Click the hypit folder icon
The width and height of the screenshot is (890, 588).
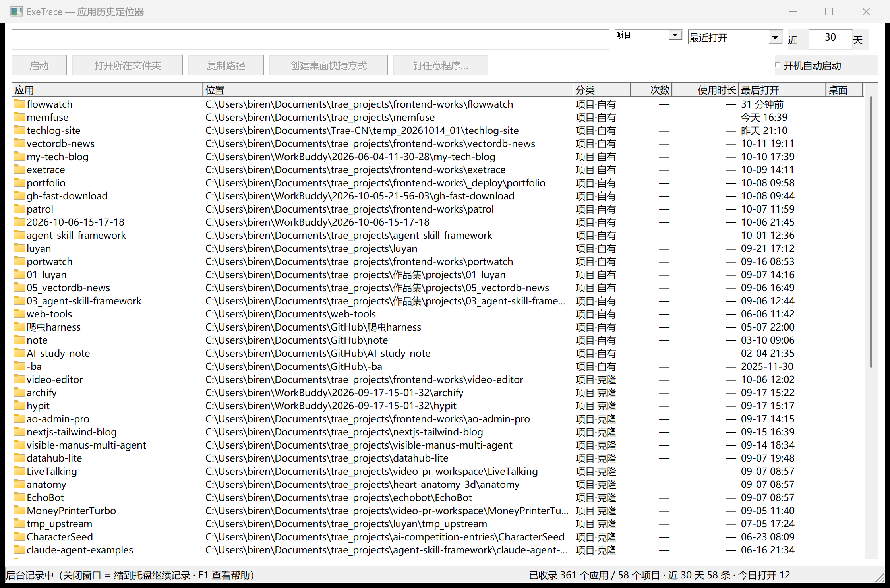coord(19,406)
